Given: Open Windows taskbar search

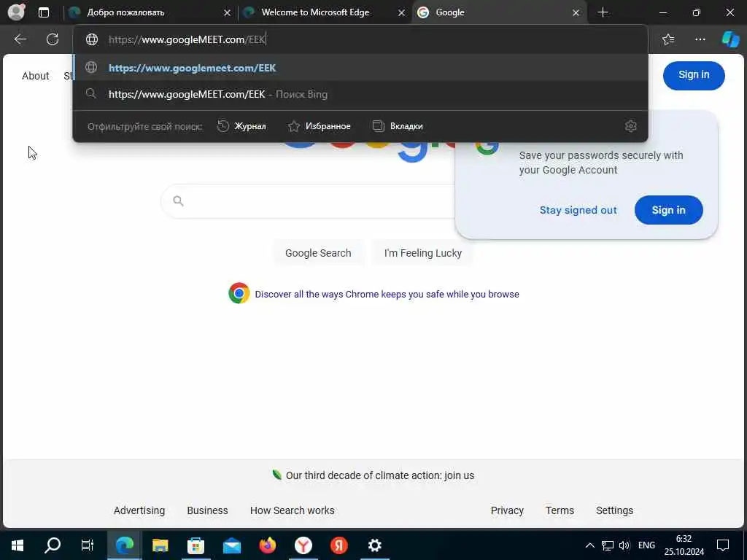Looking at the screenshot, I should click(53, 545).
